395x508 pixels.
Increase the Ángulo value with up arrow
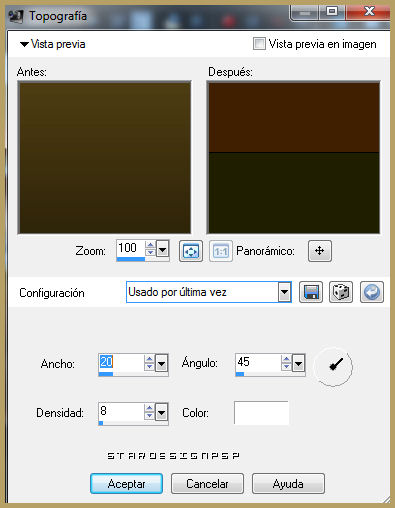286,359
